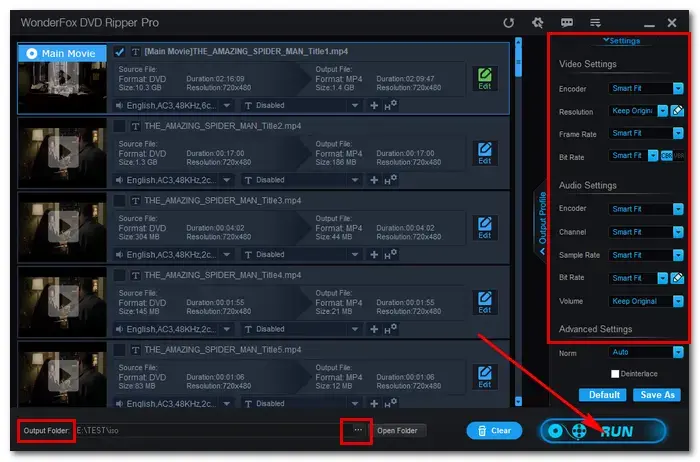Open the menu list icon in title bar
The image size is (700, 462).
[x=595, y=22]
